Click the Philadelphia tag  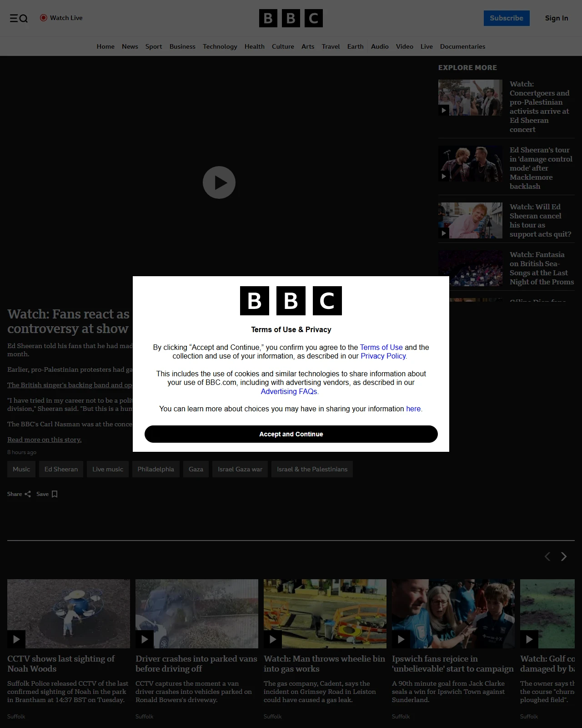tap(156, 469)
